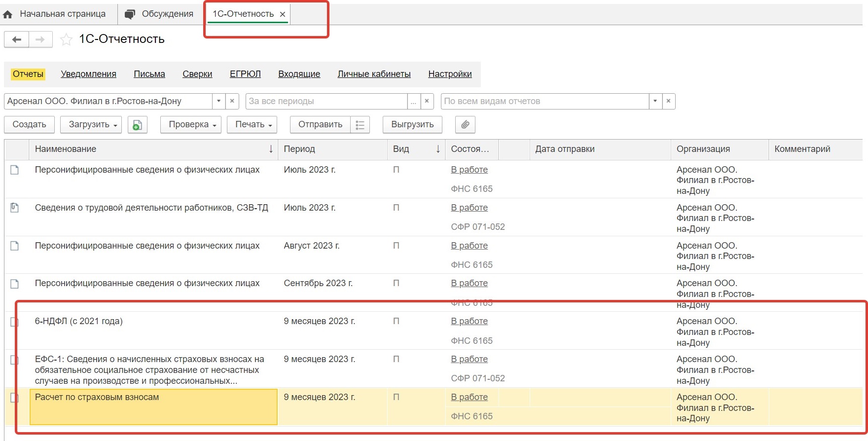Viewport: 868px width, 441px height.
Task: Open the Начальная страница home tab
Action: click(55, 14)
